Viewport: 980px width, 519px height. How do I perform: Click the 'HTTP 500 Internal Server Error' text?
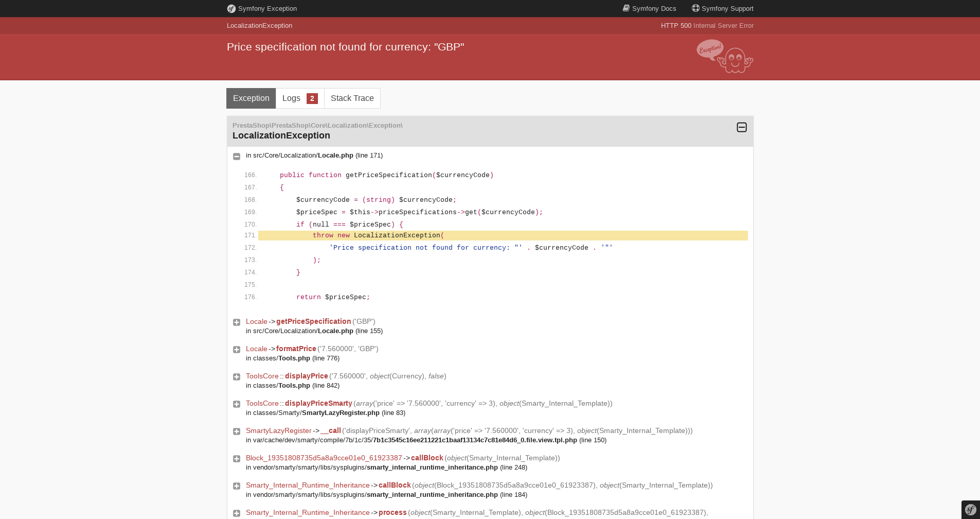pyautogui.click(x=707, y=26)
